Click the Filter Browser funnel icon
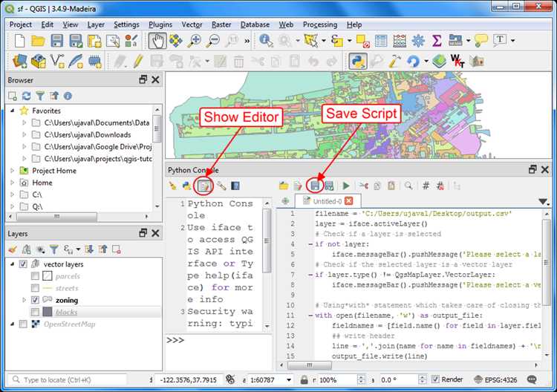 40,96
